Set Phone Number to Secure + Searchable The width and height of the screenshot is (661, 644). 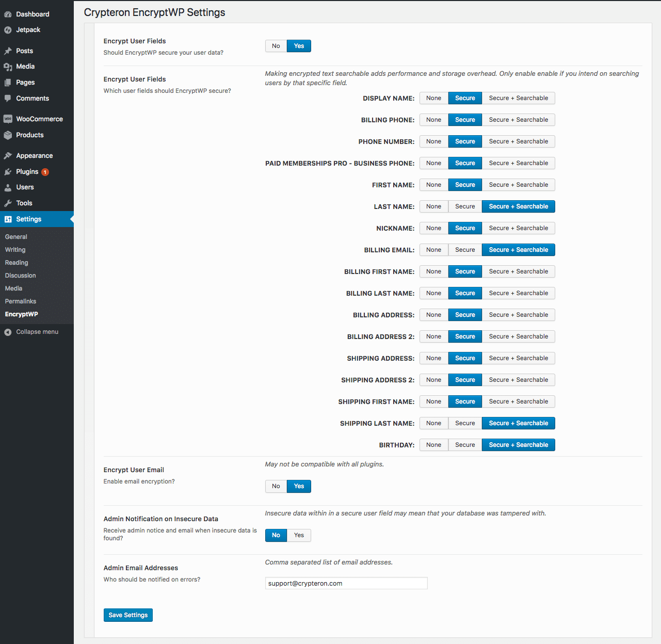click(x=519, y=141)
